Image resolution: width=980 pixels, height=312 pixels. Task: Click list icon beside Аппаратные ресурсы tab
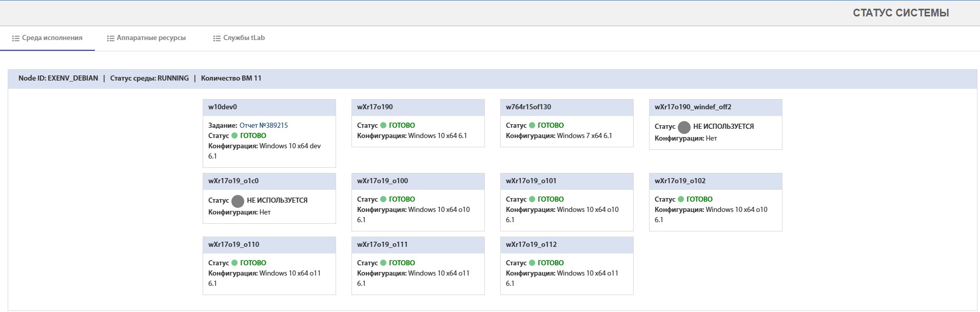pos(110,38)
